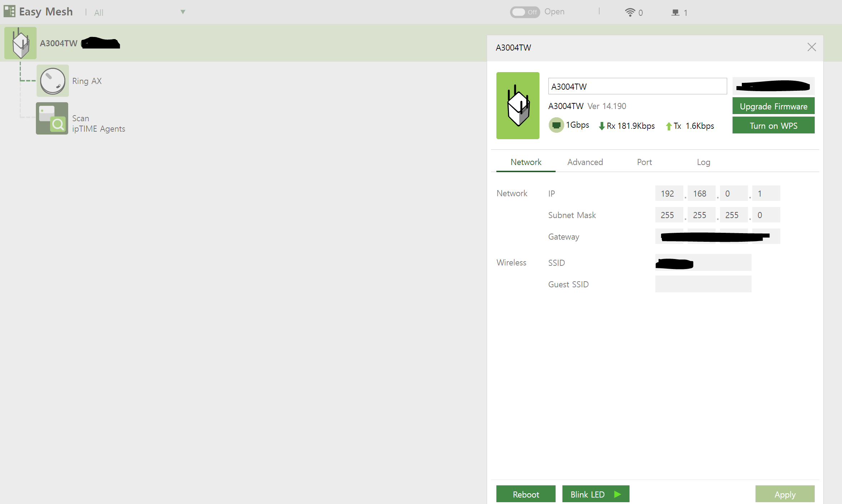Click the A3004TW device name field
This screenshot has height=504, width=842.
[637, 86]
